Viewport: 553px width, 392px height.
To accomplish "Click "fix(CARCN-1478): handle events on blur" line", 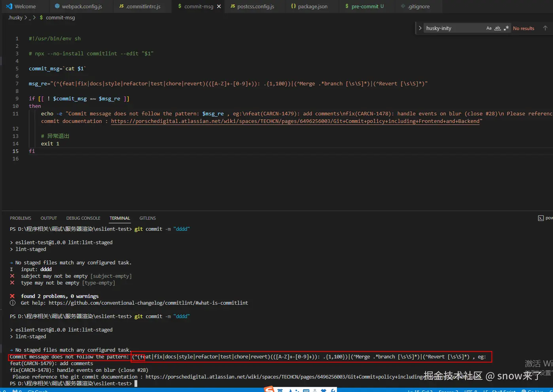I will point(79,370).
